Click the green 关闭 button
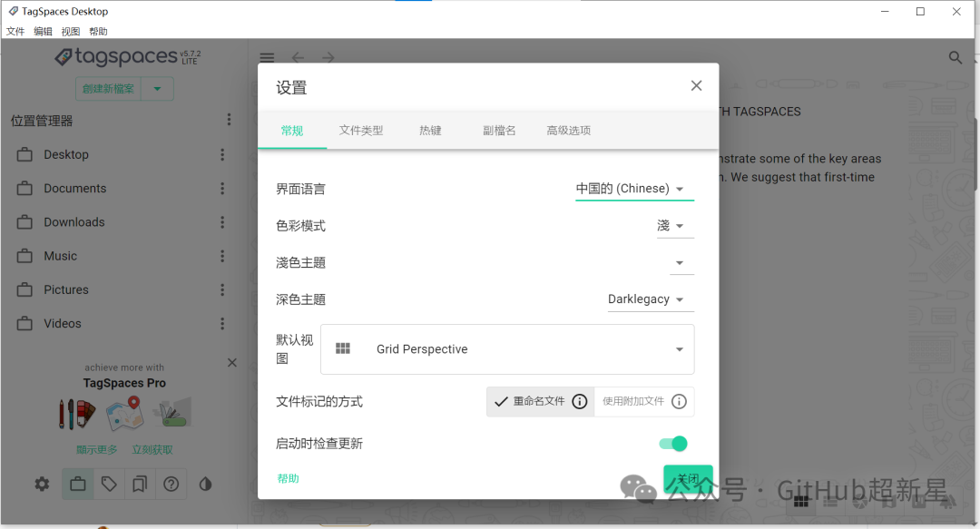Screen dimensions: 980x529 click(688, 479)
